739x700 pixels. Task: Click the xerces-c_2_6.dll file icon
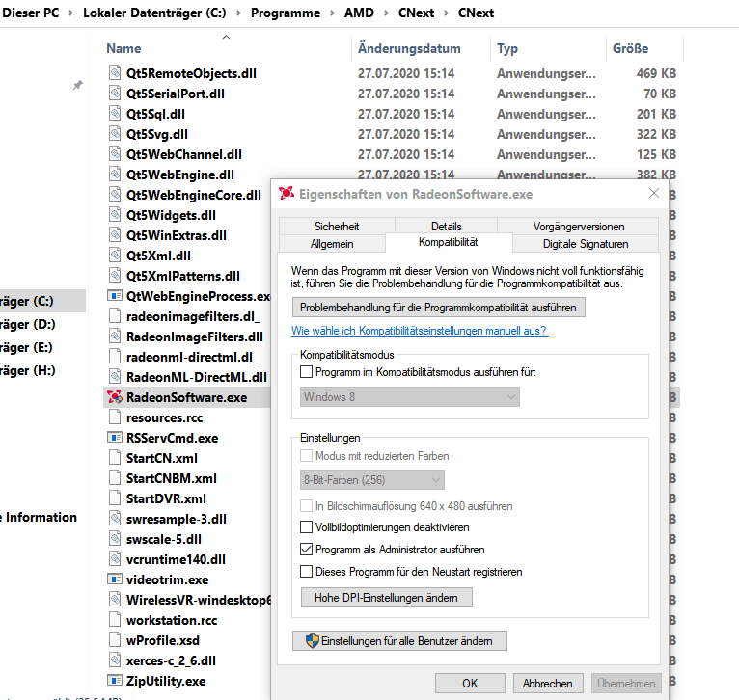[x=115, y=660]
